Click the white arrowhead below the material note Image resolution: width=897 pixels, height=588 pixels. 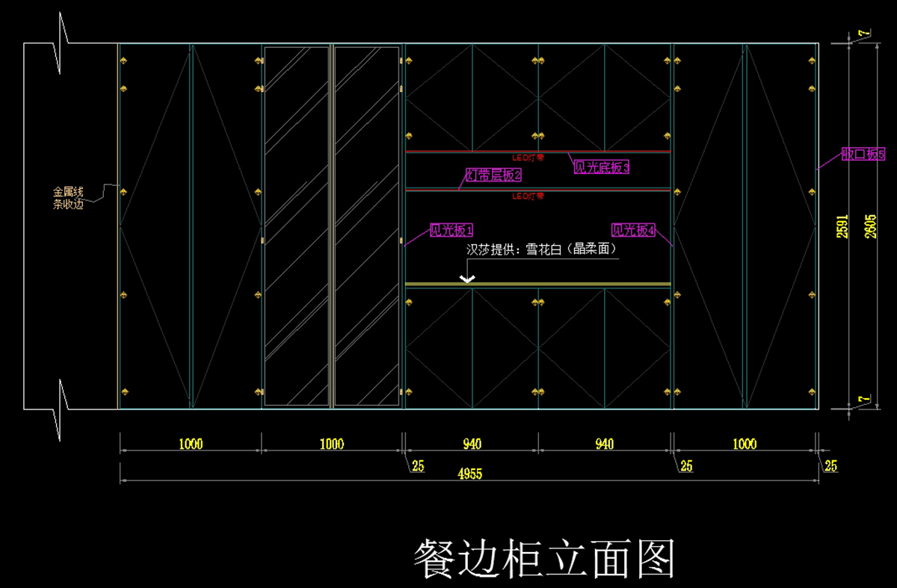468,279
